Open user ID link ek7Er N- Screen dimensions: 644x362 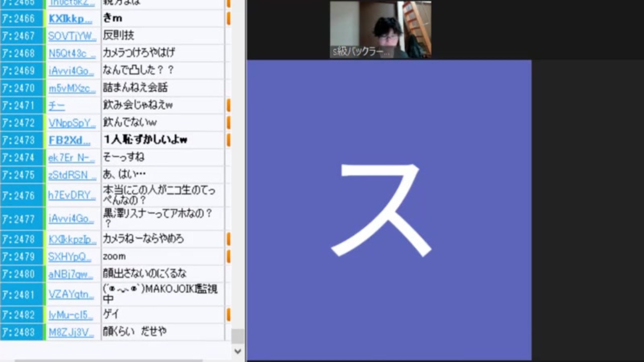[x=70, y=158]
